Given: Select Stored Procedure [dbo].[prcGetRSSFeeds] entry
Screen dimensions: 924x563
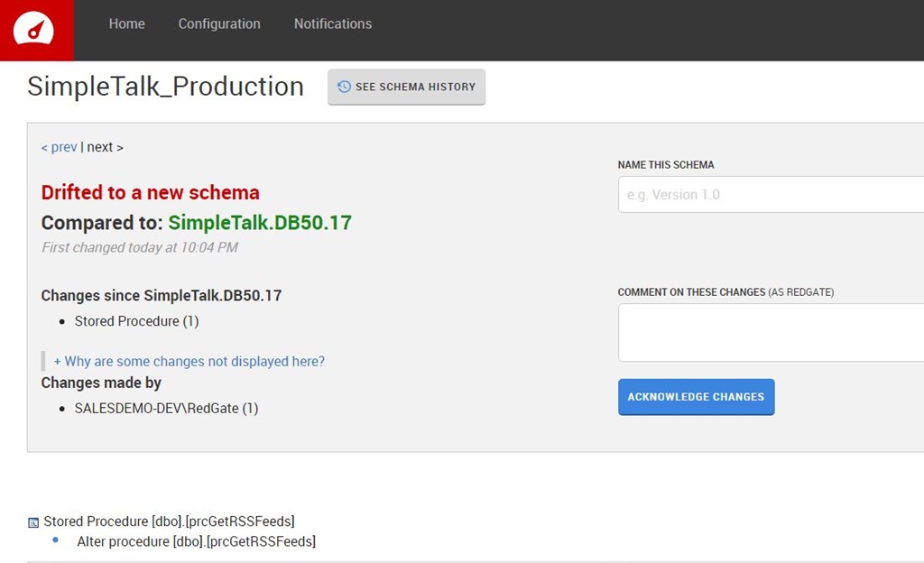Looking at the screenshot, I should click(169, 521).
